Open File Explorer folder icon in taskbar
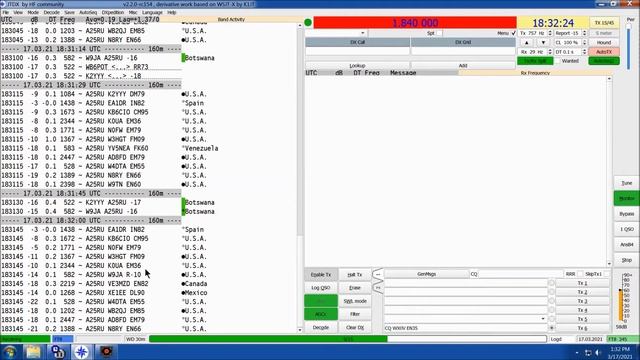640x360 pixels. click(33, 352)
